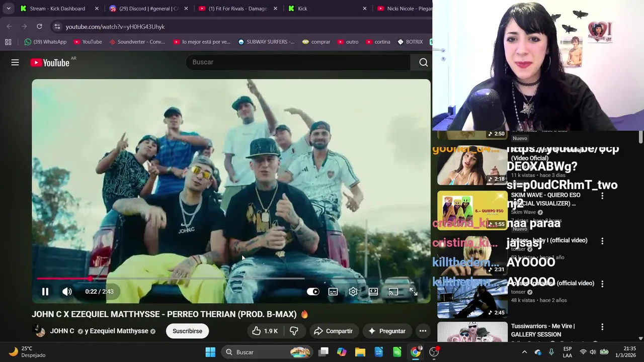The image size is (644, 362).
Task: Close the Fit For Rivals tab
Action: pos(275,9)
